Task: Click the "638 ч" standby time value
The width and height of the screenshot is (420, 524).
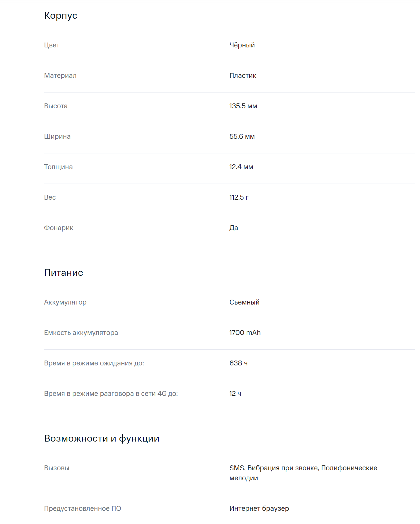Action: [238, 363]
